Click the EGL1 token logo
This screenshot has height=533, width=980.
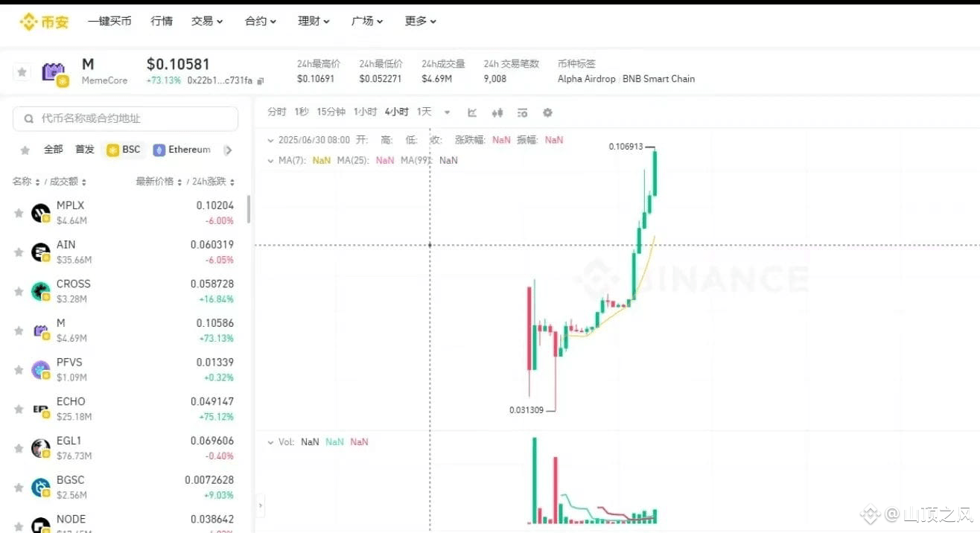point(41,449)
